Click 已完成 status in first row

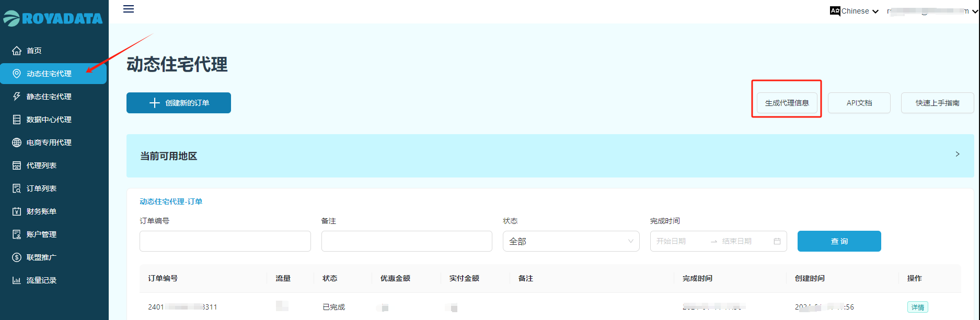click(333, 307)
